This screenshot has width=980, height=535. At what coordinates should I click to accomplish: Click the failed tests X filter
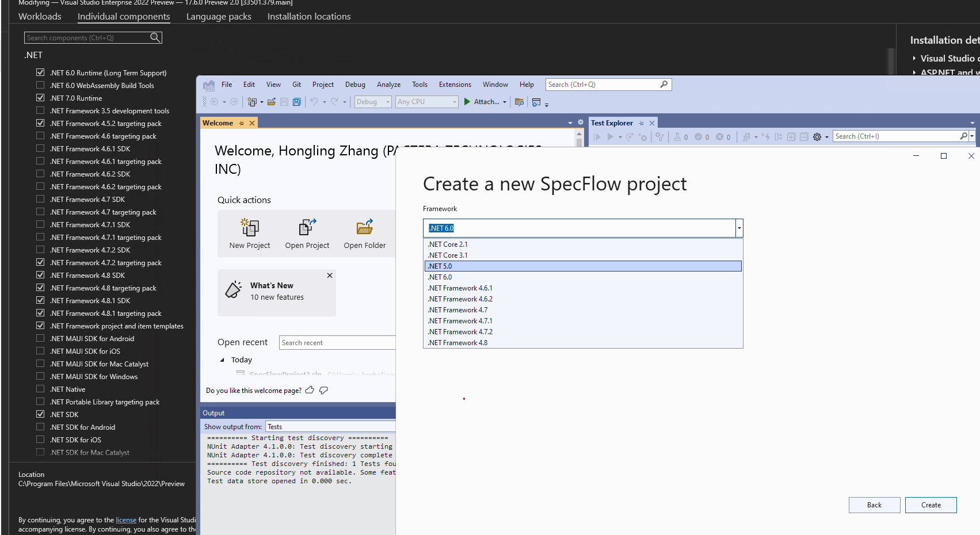[x=719, y=137]
